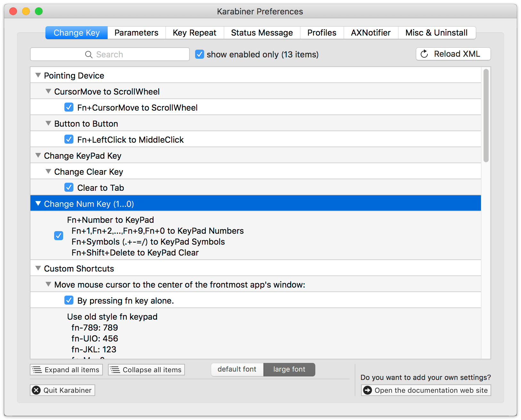Viewport: 521px width, 420px height.
Task: Collapse Move mouse cursor to center section
Action: (x=48, y=284)
